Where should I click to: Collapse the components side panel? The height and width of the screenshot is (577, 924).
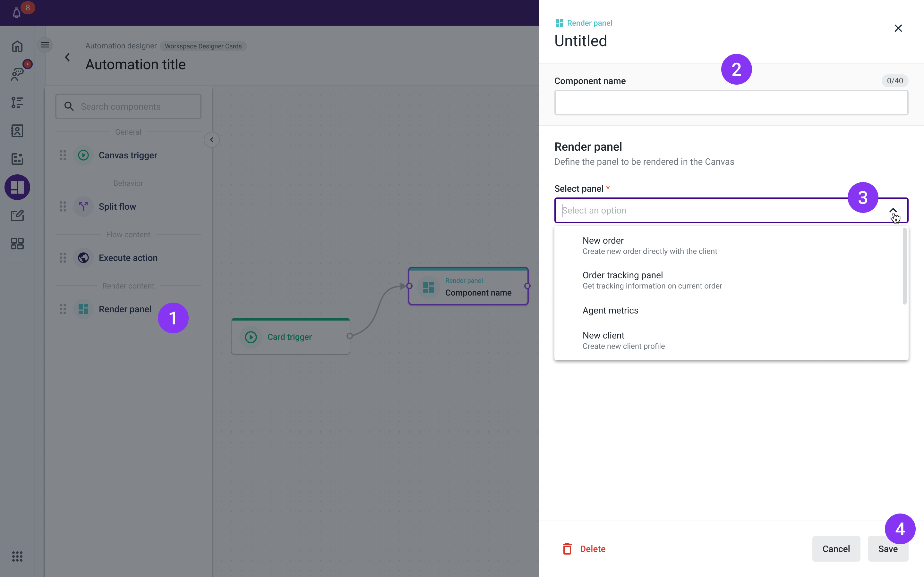coord(211,140)
